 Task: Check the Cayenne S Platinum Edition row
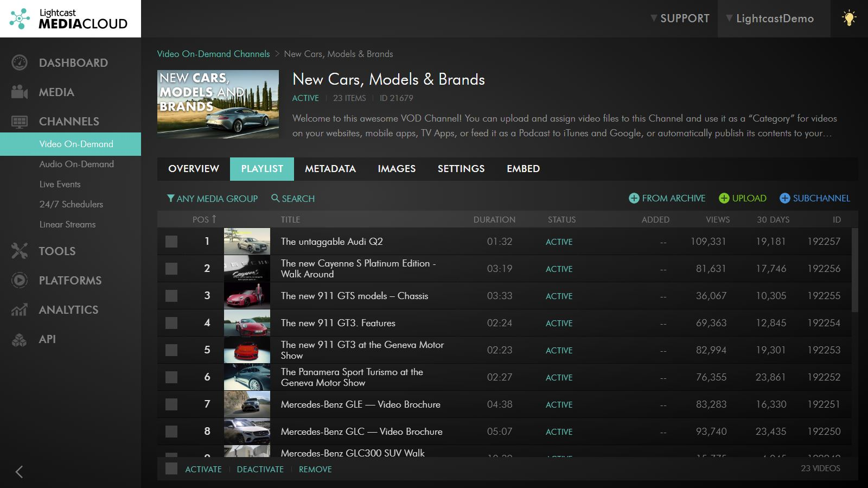coord(171,269)
